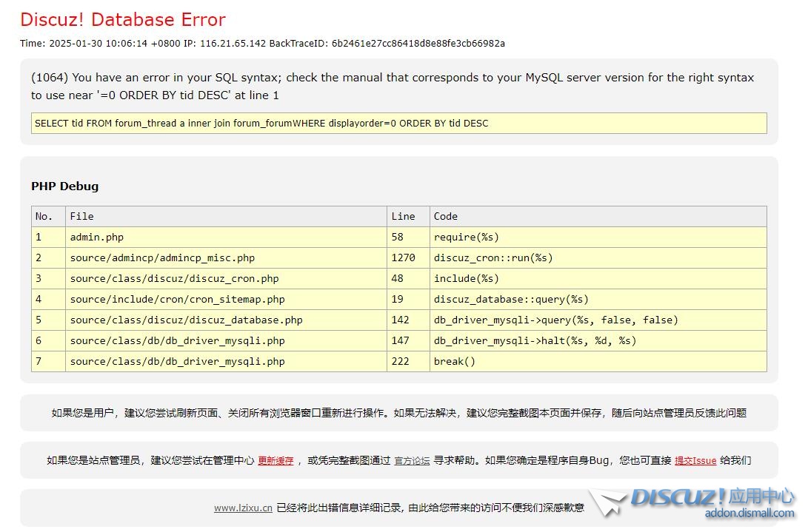Click the user advice paragraph starting 如果您是用户

399,413
